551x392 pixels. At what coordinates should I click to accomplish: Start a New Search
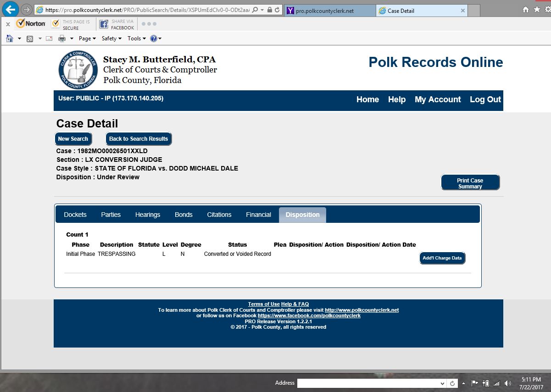[73, 139]
